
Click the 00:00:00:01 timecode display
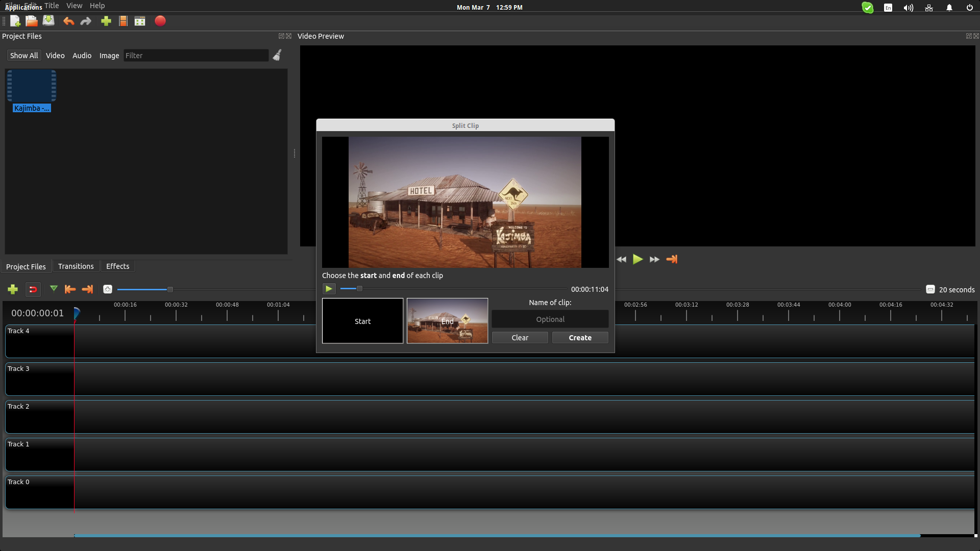click(x=38, y=313)
